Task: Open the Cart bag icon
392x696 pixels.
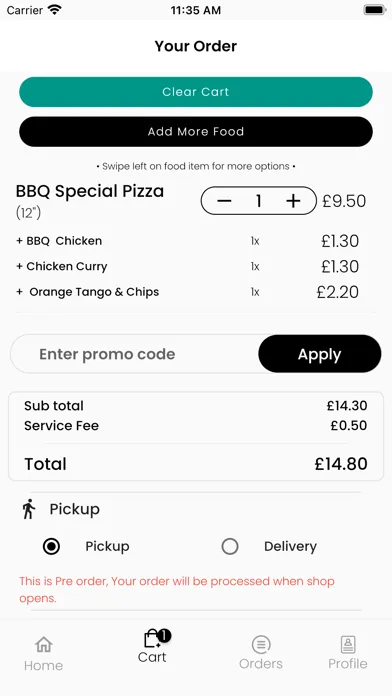Action: click(152, 639)
